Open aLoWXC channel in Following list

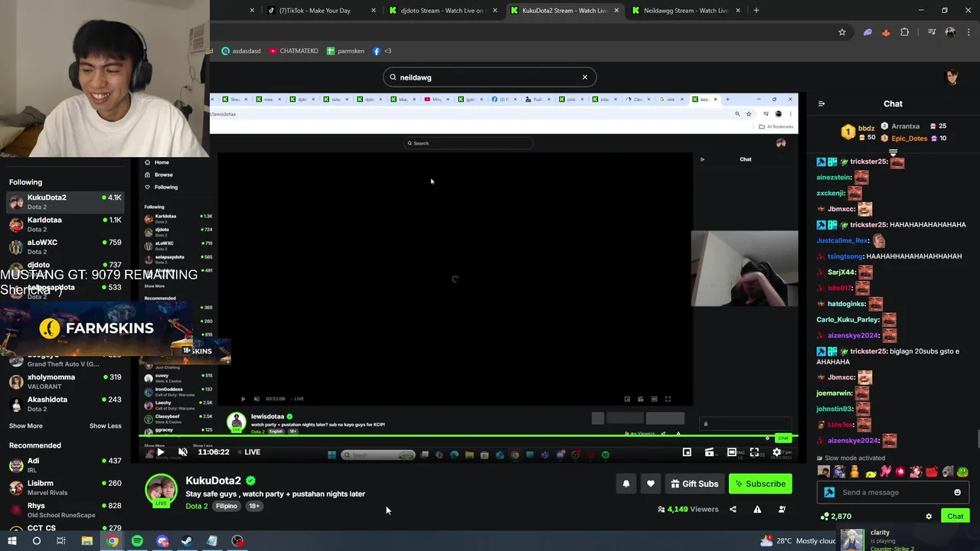pyautogui.click(x=65, y=247)
